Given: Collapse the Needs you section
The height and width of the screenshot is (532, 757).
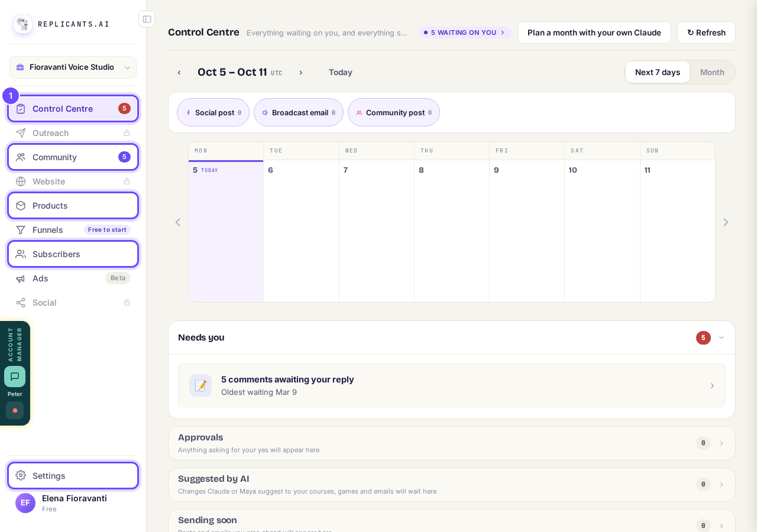Looking at the screenshot, I should point(722,338).
